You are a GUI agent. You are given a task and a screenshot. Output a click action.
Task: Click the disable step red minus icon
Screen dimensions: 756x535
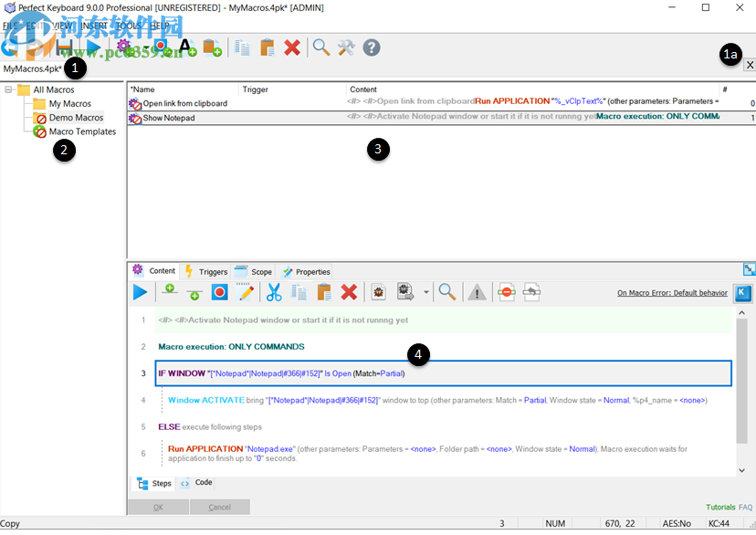tap(506, 292)
